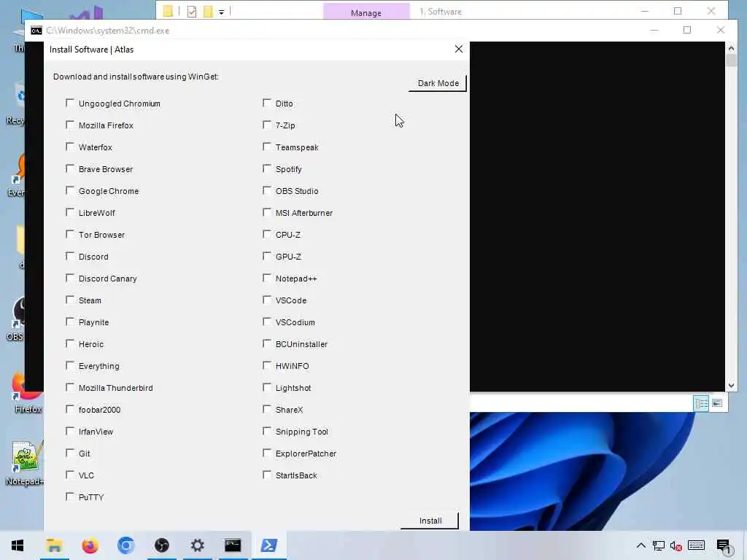Open File Explorer from the taskbar
Image resolution: width=747 pixels, height=560 pixels.
54,545
